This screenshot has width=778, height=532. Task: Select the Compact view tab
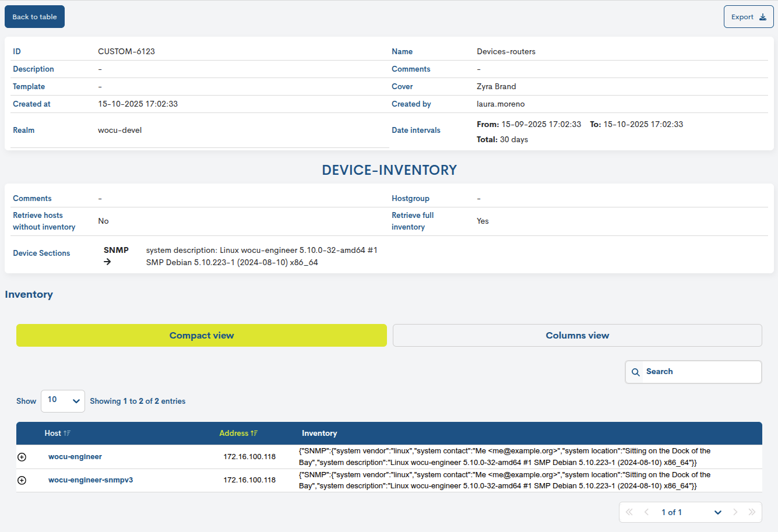pos(201,335)
